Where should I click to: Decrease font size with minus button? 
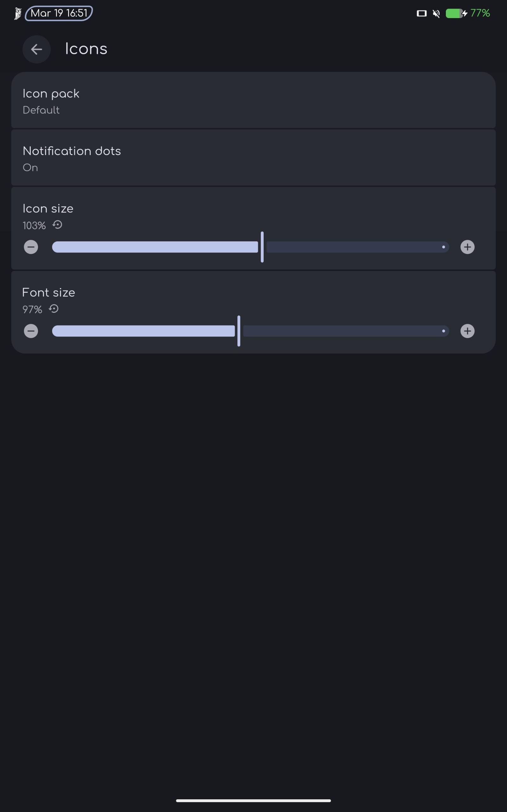(31, 331)
